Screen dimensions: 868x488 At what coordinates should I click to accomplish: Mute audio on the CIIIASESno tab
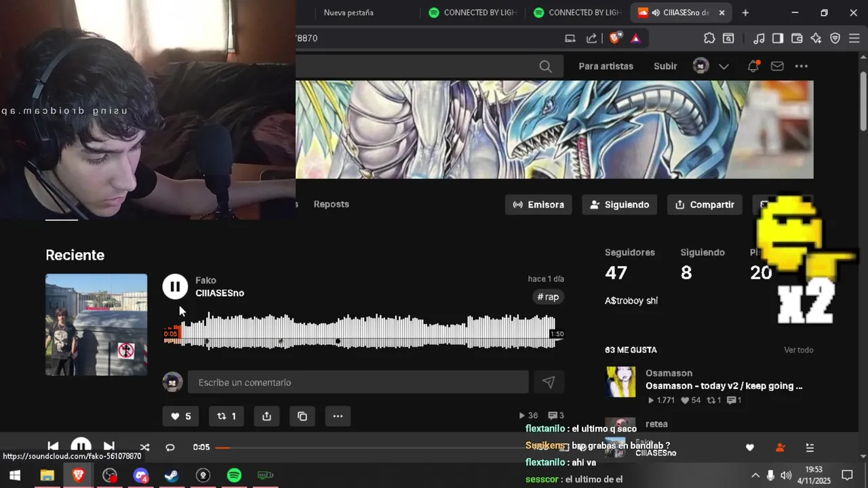(656, 12)
